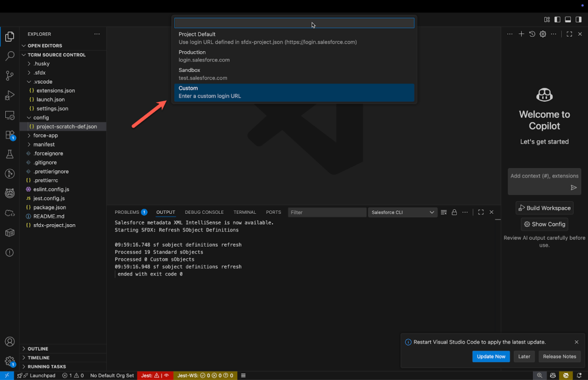Expand the force-app folder
This screenshot has width=588, height=380.
tap(45, 136)
